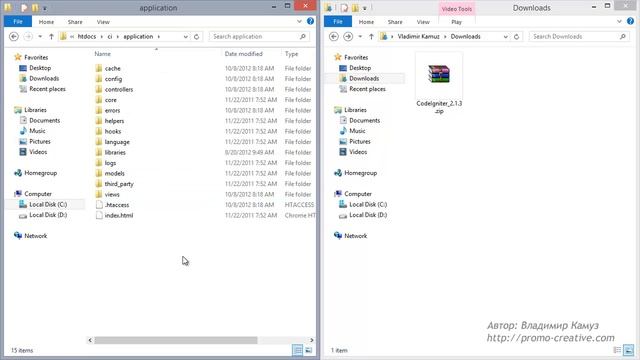Image resolution: width=640 pixels, height=360 pixels.
Task: Open File menu in application window
Action: (x=18, y=22)
